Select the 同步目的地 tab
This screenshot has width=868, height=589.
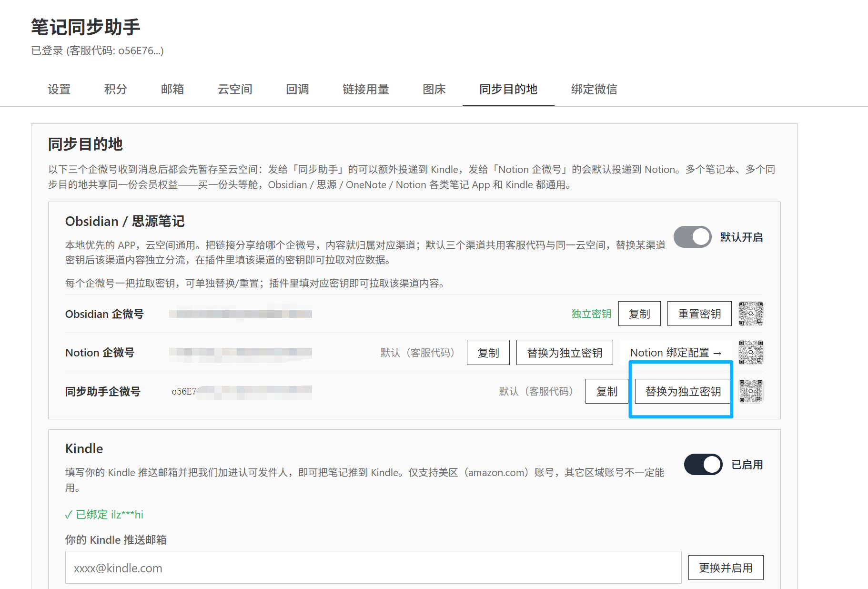[x=508, y=89]
